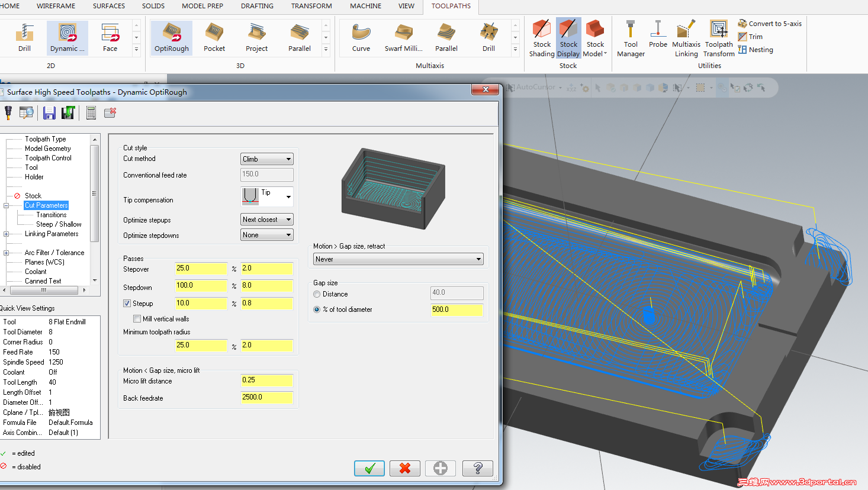This screenshot has width=868, height=490.
Task: Open the Tip compensation dropdown
Action: (x=267, y=196)
